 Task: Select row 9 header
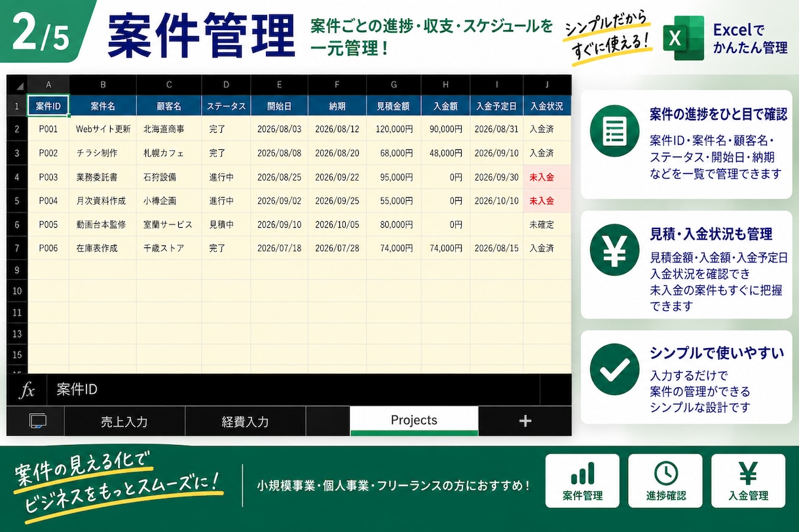point(17,269)
